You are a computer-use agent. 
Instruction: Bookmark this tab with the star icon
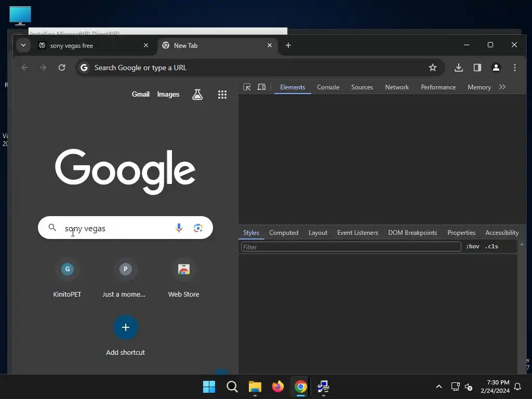(x=433, y=68)
